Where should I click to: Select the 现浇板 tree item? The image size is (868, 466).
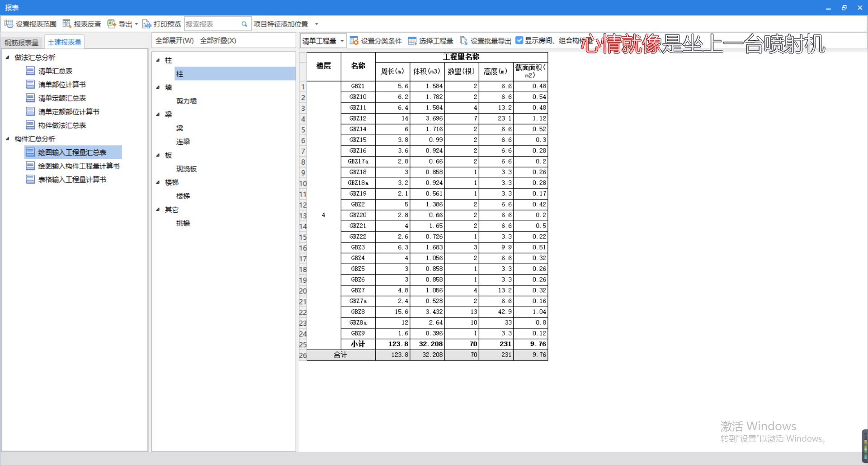point(186,169)
